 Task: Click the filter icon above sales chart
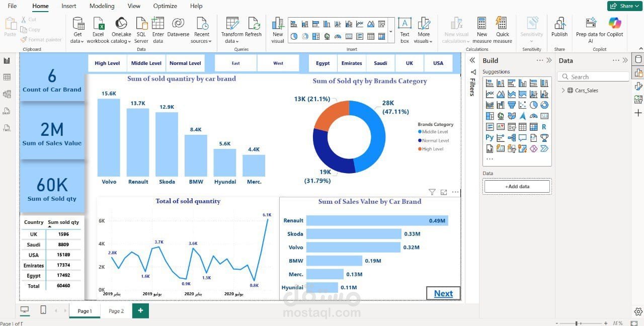pyautogui.click(x=432, y=192)
